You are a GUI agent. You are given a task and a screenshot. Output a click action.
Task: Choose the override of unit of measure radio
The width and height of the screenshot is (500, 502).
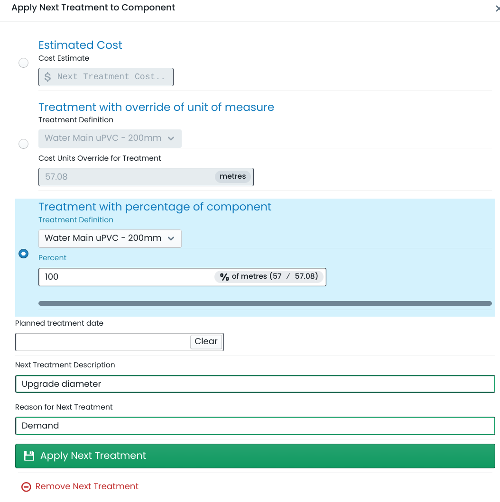click(x=23, y=144)
